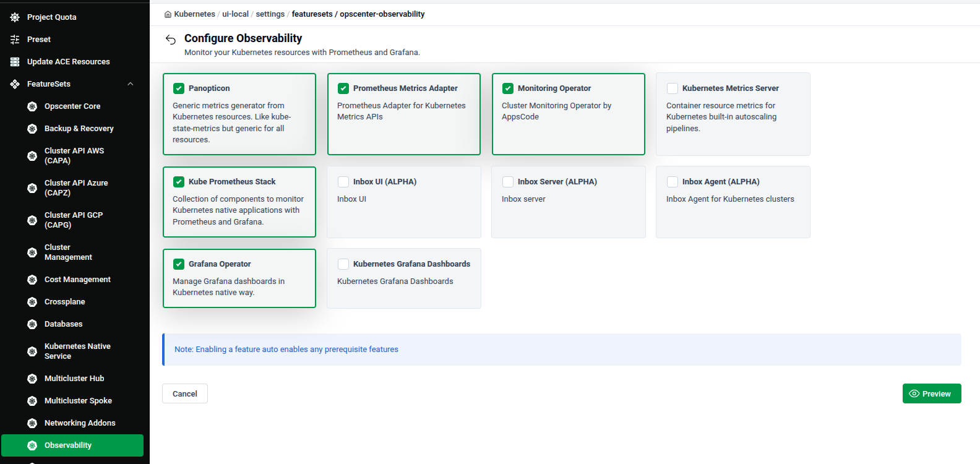
Task: Click the Opscenter Core helm icon
Action: tap(32, 106)
